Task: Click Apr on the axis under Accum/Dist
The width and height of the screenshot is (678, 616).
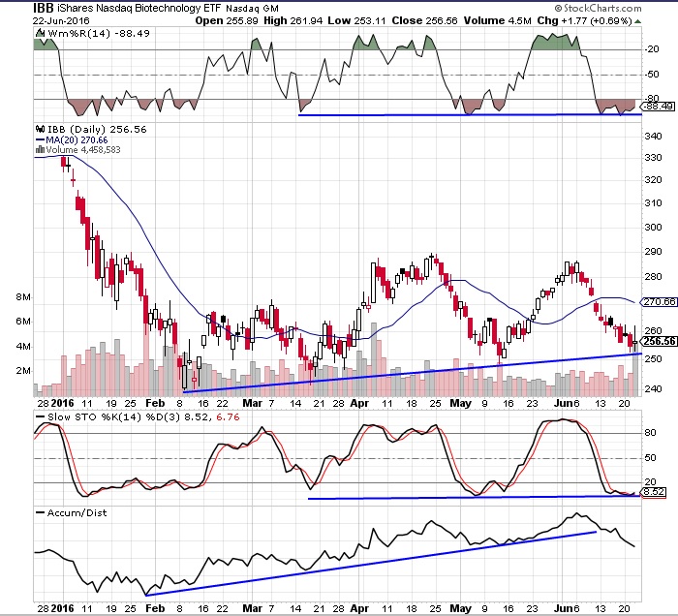Action: coord(359,608)
